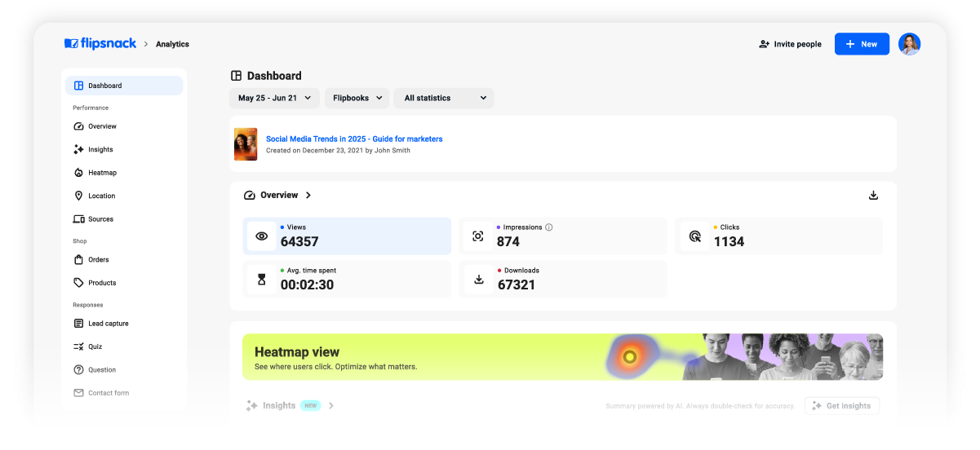Open Social Media Trends in 2025 link
Screen dimensions: 980x450
coord(354,139)
